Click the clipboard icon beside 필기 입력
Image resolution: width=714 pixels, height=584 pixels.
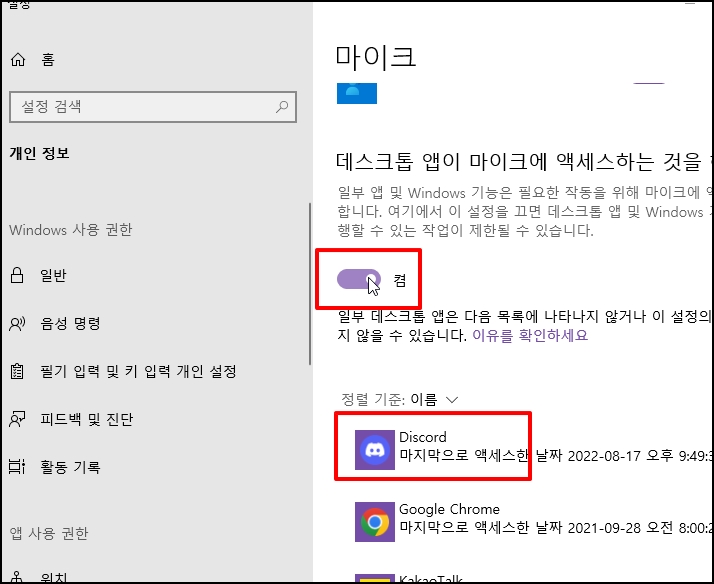(x=17, y=371)
